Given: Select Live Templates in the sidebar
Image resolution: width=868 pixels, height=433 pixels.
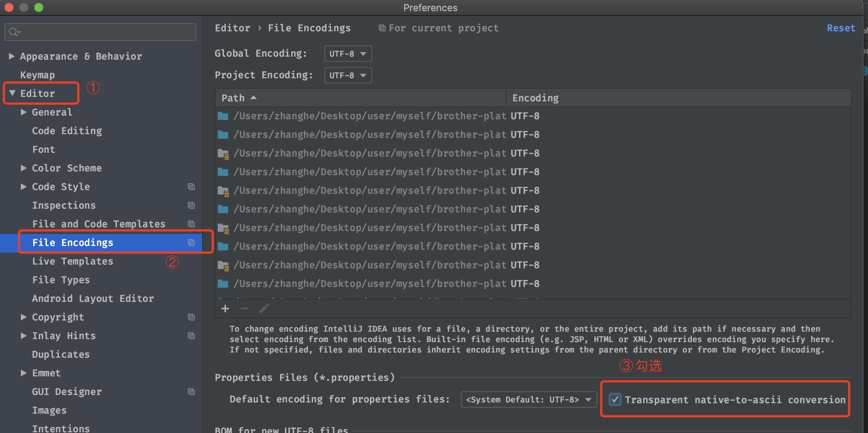Looking at the screenshot, I should click(73, 261).
